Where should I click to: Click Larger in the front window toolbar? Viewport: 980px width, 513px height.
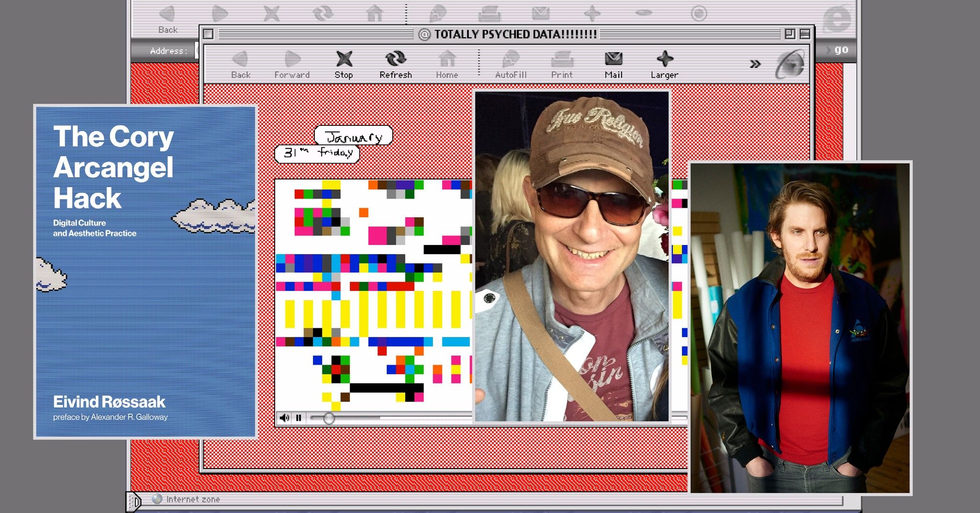tap(664, 65)
